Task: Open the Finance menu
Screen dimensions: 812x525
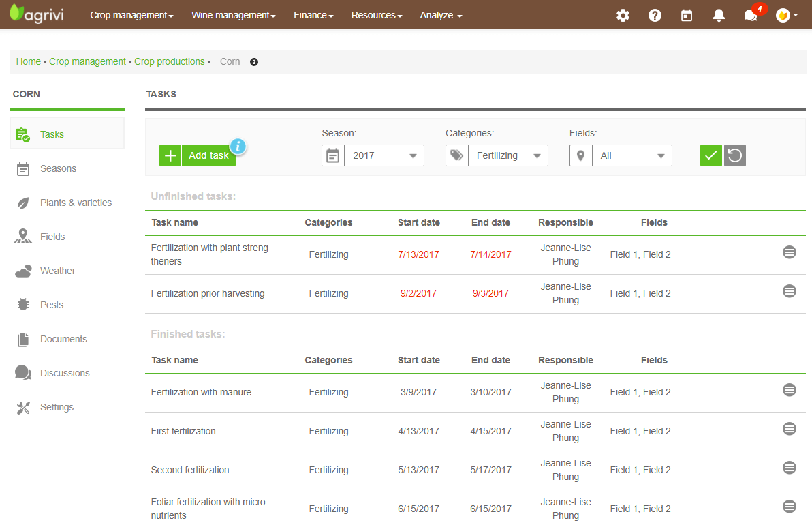Action: click(313, 15)
